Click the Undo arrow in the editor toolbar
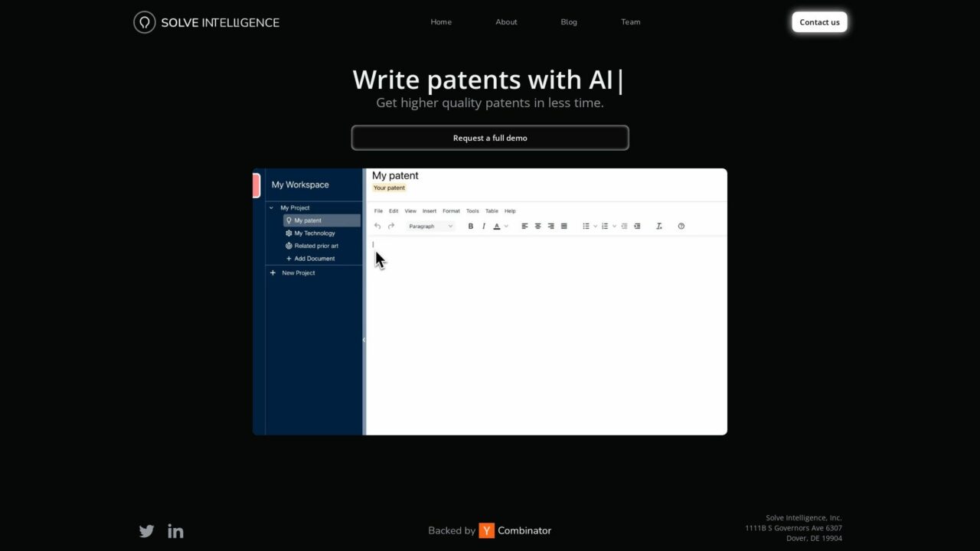 377,226
